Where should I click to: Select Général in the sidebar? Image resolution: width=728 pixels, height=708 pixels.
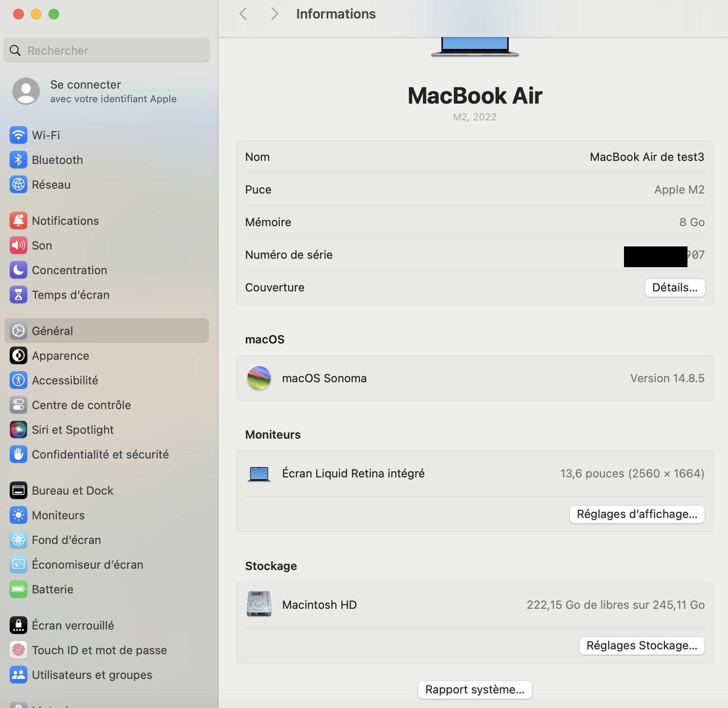tap(52, 331)
